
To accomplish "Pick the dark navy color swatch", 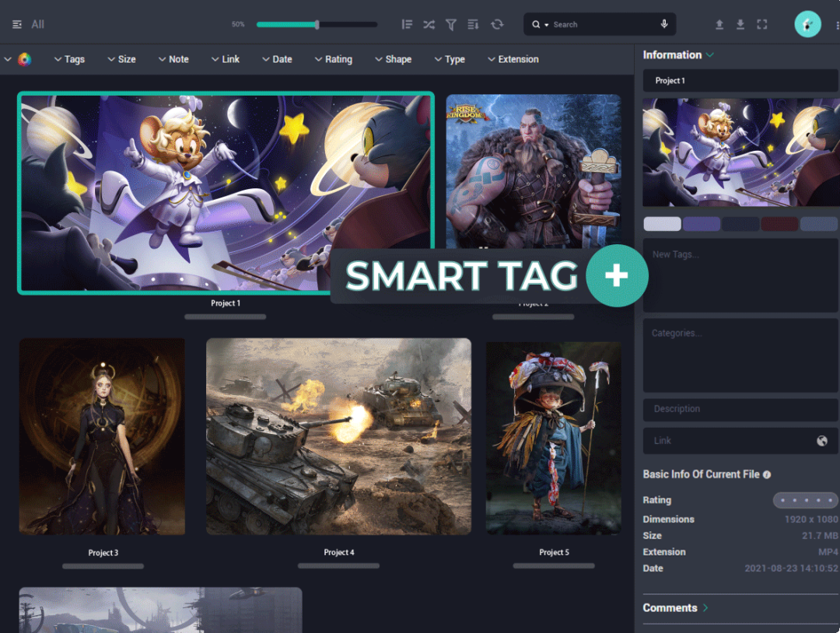I will [740, 224].
